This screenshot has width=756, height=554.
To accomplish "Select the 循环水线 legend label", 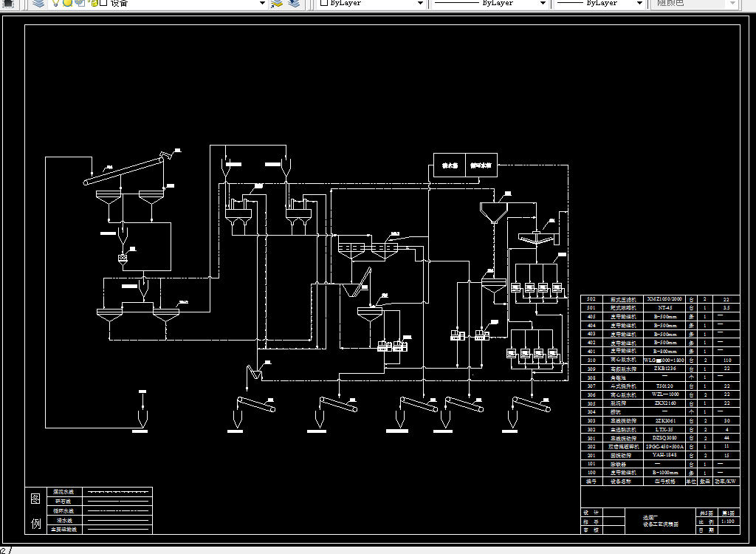I will [x=63, y=511].
